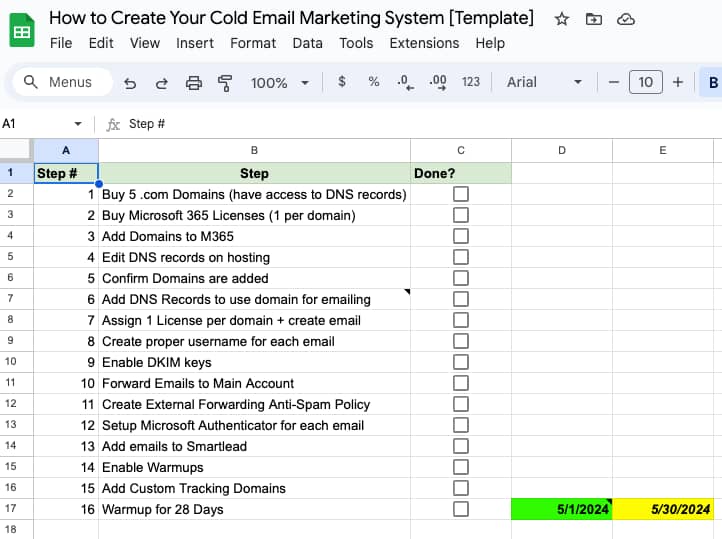Select cell Create External Forwarding Anti-Spam Policy
Screen dimensions: 722x539
coord(254,405)
